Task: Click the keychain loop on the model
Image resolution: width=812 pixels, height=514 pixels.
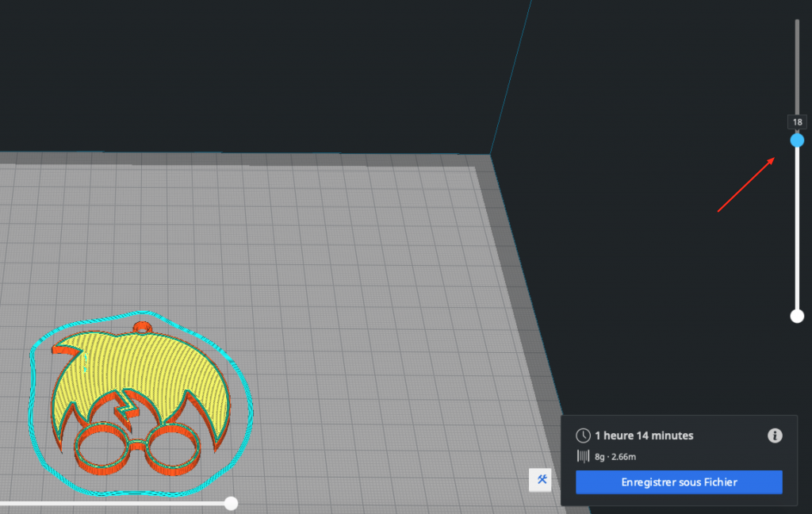Action: pyautogui.click(x=143, y=326)
